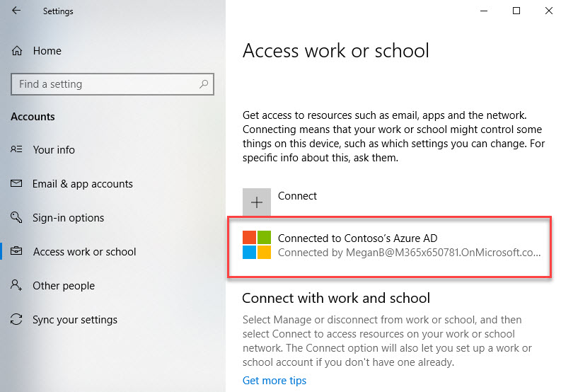Click the Email envelope icon
Viewport: 561px width, 392px height.
tap(16, 184)
